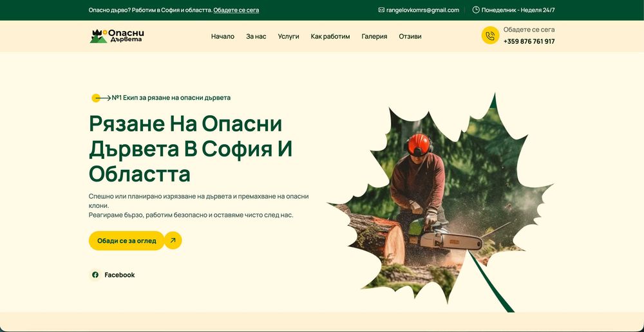Click the clock working hours icon
Image resolution: width=644 pixels, height=332 pixels.
point(476,10)
